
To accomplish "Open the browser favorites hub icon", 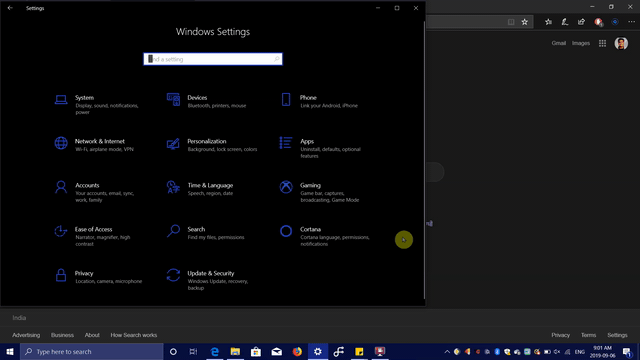I will pyautogui.click(x=548, y=22).
